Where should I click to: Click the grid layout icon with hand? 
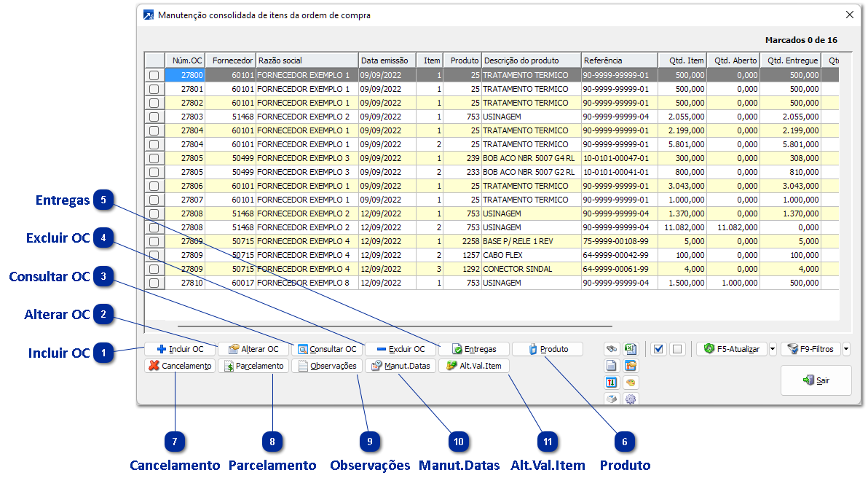631,366
